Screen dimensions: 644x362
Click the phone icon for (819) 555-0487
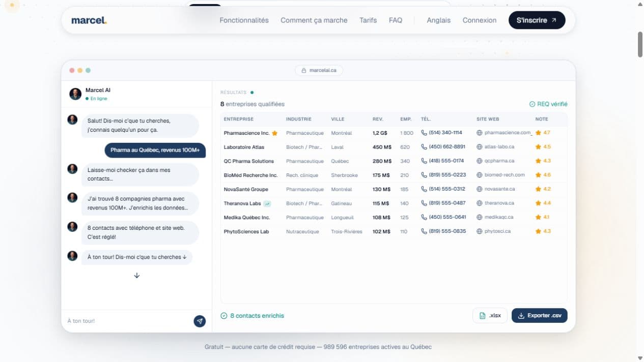(x=424, y=203)
